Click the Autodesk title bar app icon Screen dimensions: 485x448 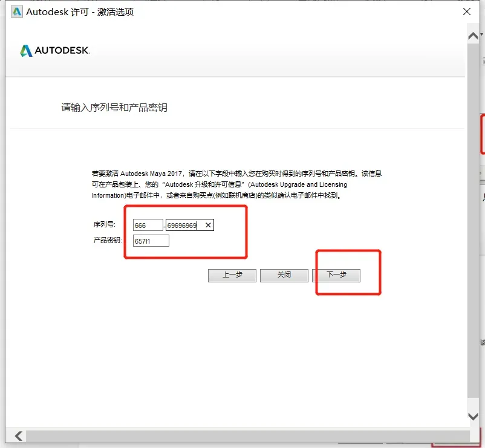pos(17,11)
